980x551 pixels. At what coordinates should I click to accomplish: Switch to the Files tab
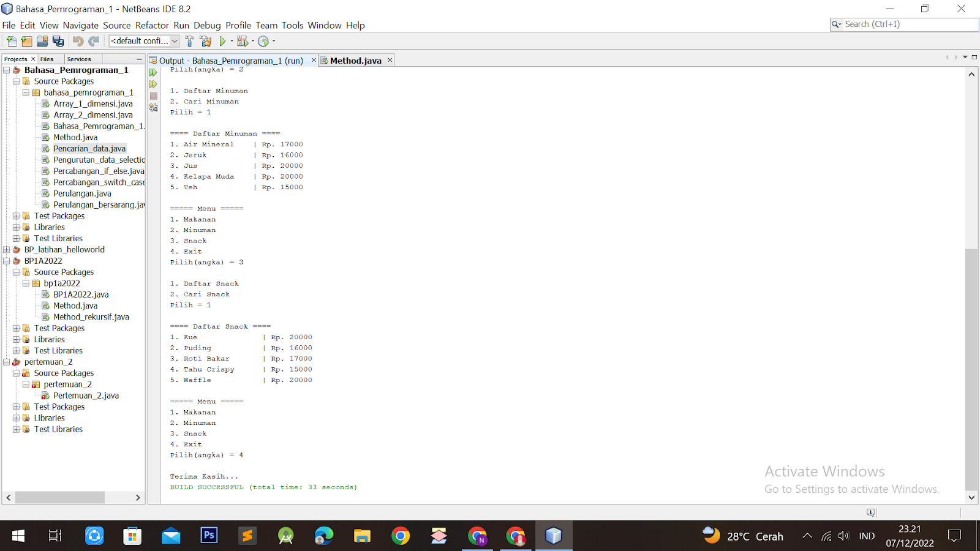pyautogui.click(x=47, y=59)
